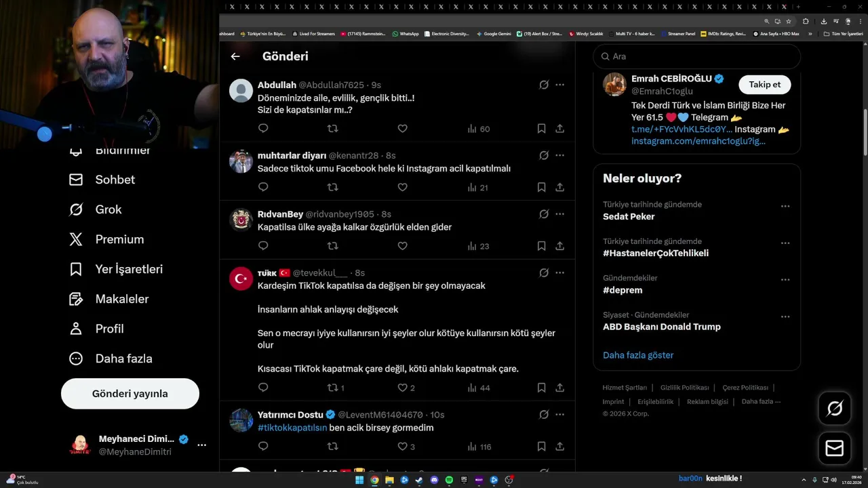Like the TÜRK @tevekkul post
Viewport: 868px width, 488px height.
pyautogui.click(x=406, y=388)
